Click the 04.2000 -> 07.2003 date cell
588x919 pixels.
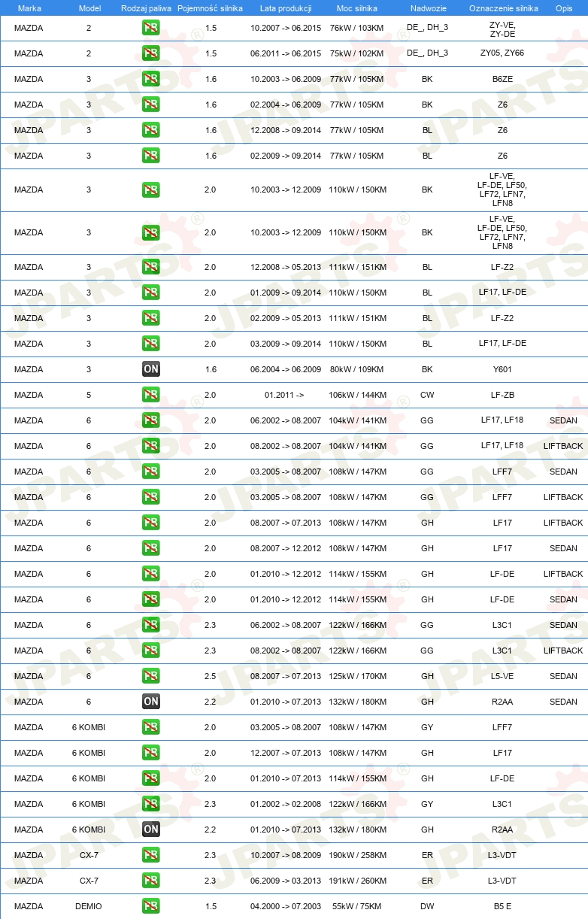tap(286, 907)
